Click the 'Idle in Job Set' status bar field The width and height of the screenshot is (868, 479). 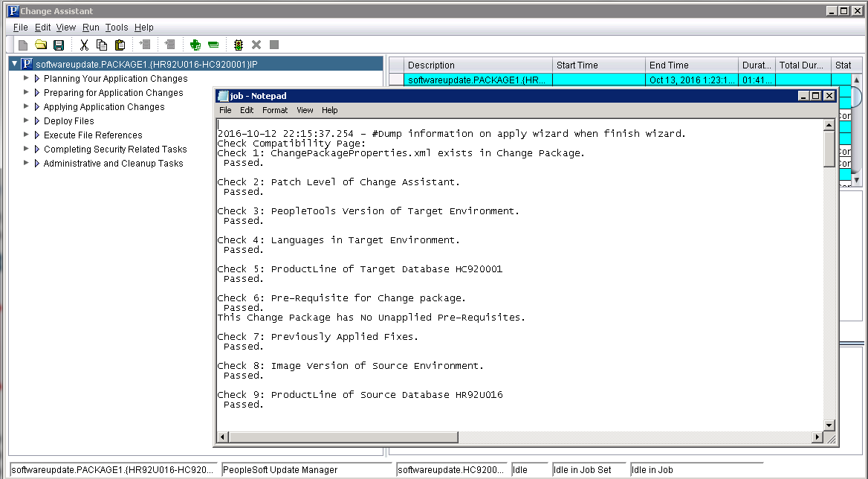click(x=589, y=469)
